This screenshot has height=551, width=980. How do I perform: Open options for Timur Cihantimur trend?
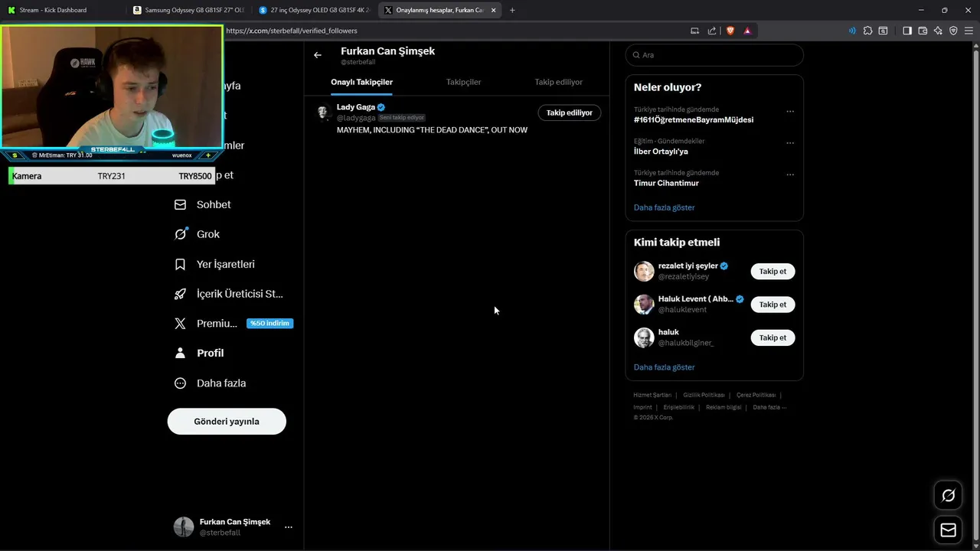[x=790, y=174]
